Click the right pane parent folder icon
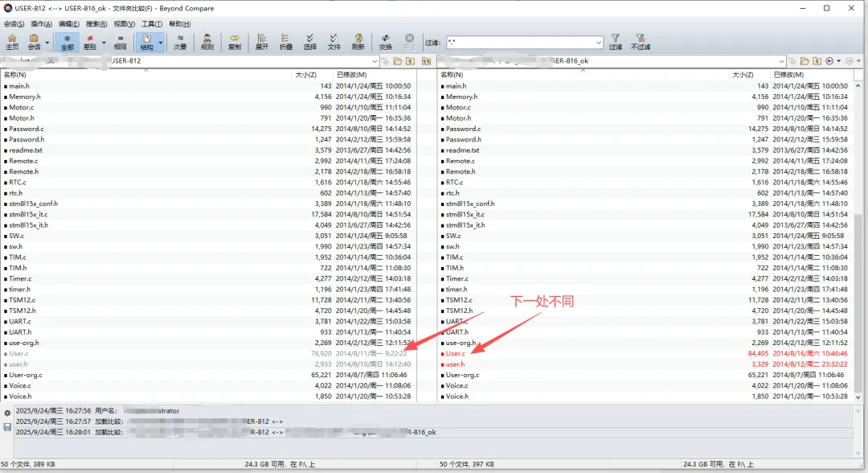The image size is (868, 473). (817, 61)
